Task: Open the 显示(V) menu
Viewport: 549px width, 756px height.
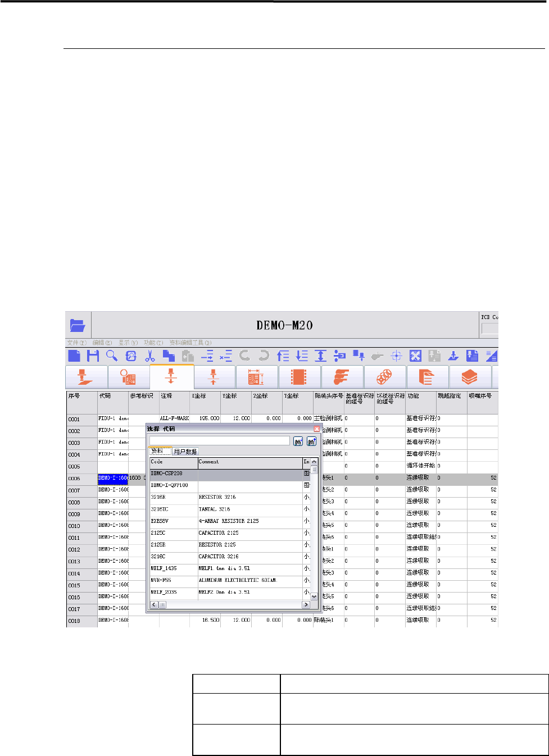Action: [128, 343]
